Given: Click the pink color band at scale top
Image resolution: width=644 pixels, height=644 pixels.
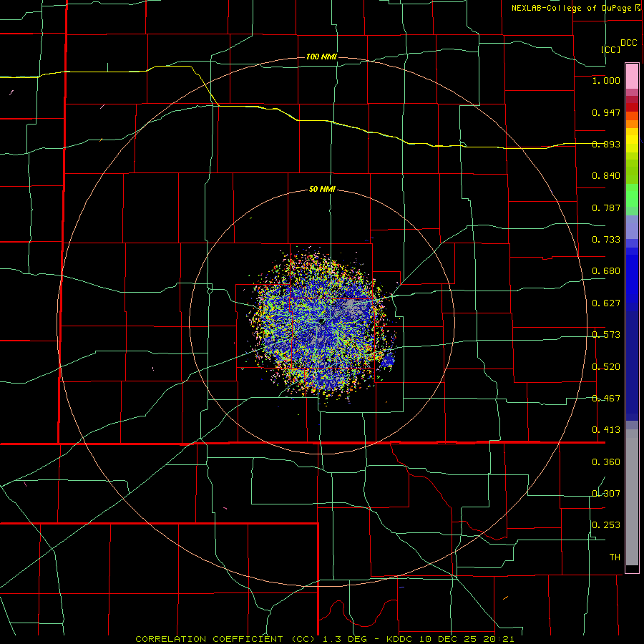Looking at the screenshot, I should [x=632, y=77].
